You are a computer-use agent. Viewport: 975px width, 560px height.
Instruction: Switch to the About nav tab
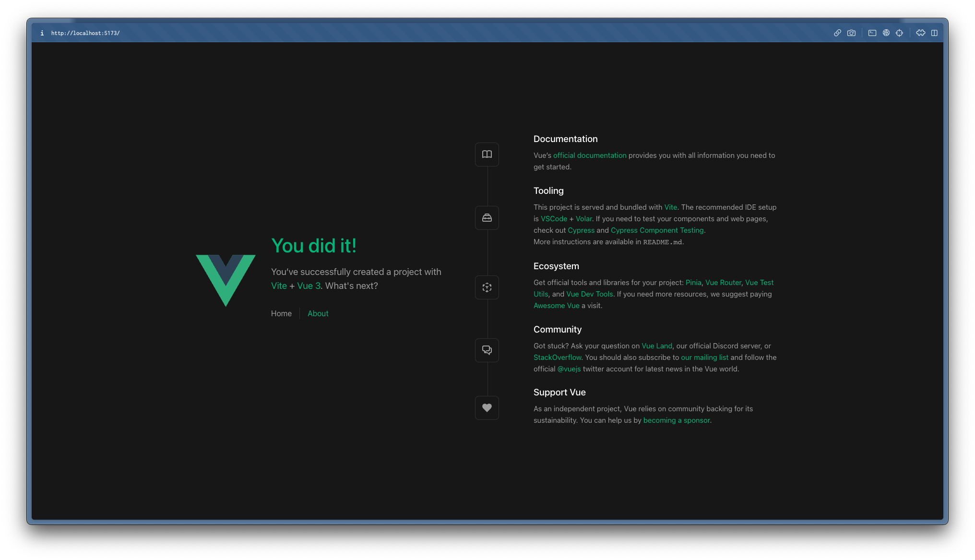tap(318, 313)
